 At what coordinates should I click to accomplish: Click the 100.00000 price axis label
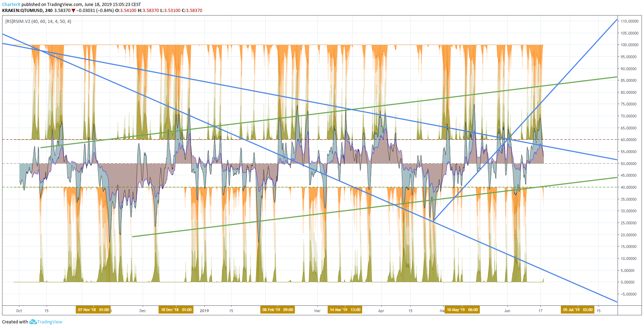630,45
